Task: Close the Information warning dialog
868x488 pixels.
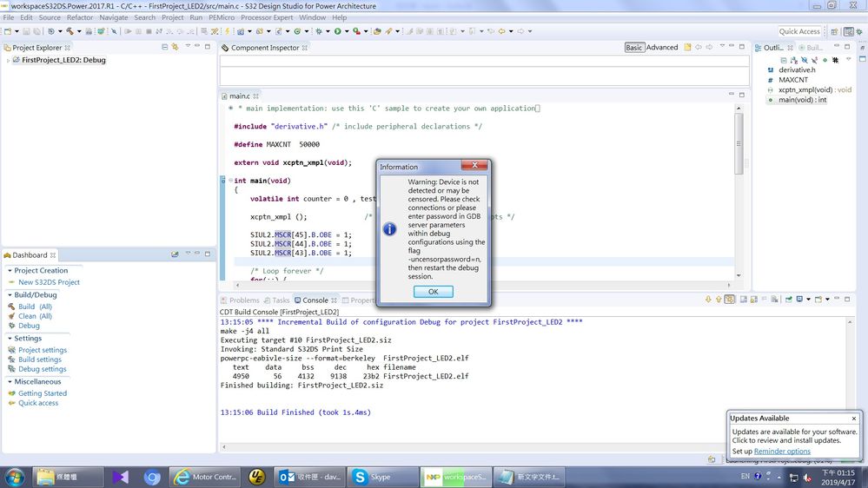Action: click(x=474, y=166)
